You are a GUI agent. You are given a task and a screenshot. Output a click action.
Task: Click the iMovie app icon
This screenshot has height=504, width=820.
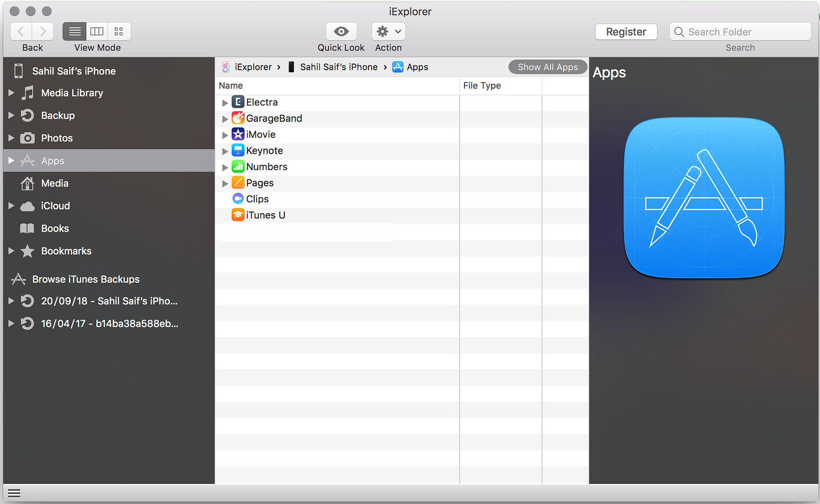coord(238,134)
